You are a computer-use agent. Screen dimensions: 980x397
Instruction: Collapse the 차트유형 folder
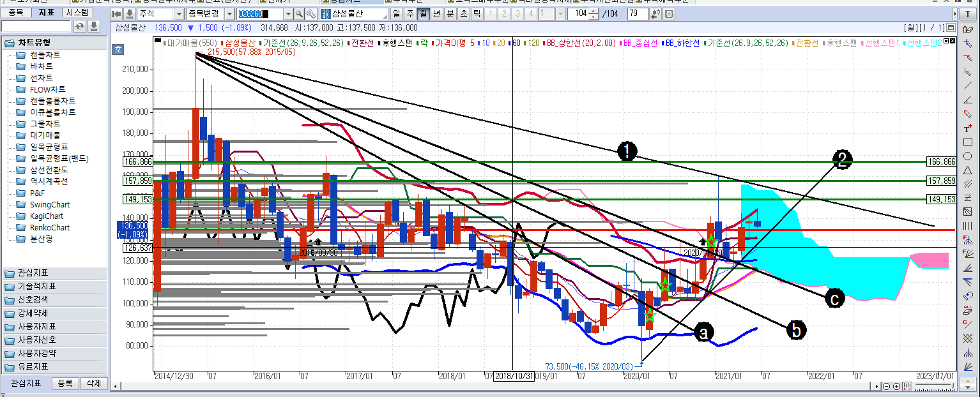click(x=54, y=43)
